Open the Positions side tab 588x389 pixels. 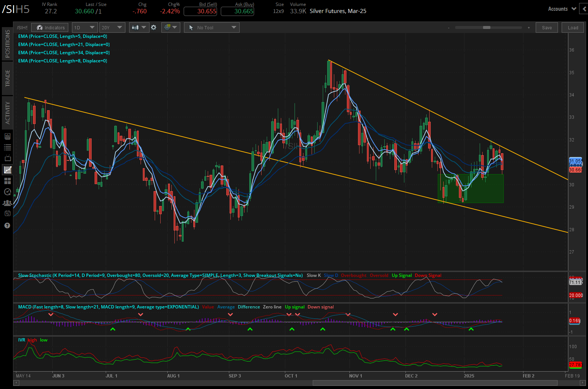pos(7,44)
